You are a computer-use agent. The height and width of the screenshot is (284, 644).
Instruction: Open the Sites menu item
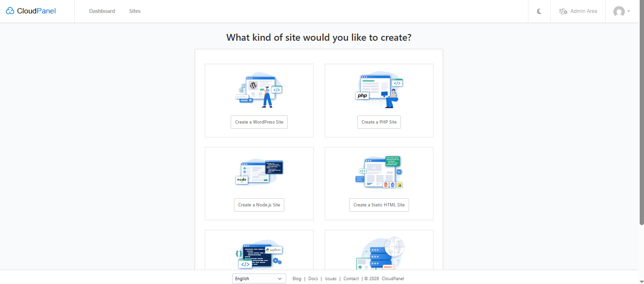tap(135, 11)
